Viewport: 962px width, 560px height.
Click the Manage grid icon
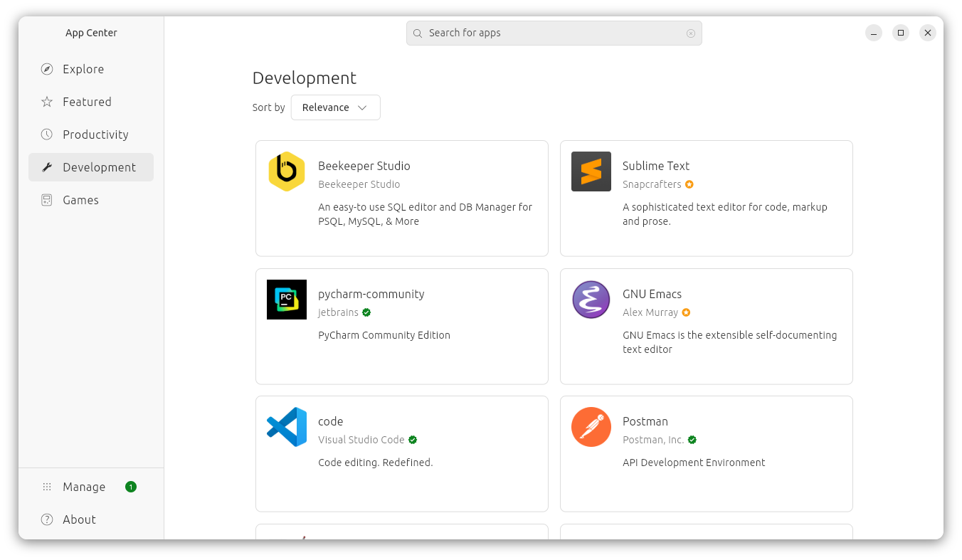[x=47, y=487]
